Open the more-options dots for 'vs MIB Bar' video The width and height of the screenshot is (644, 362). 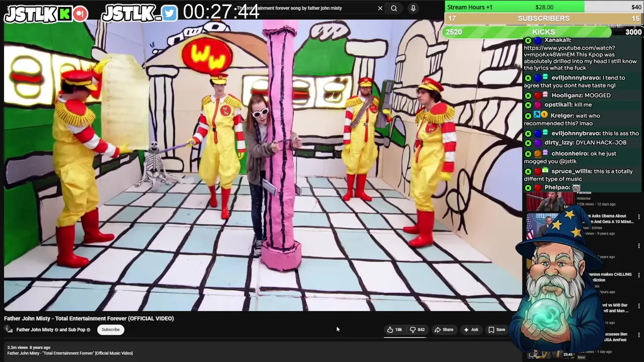click(639, 306)
